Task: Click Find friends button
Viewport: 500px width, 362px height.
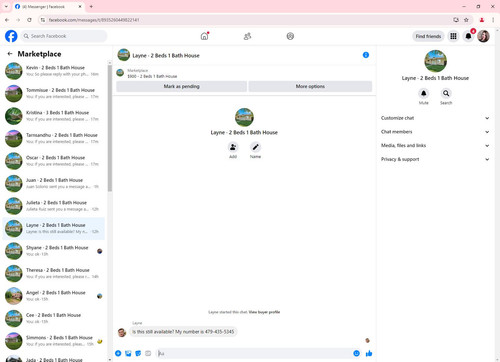Action: (x=428, y=36)
